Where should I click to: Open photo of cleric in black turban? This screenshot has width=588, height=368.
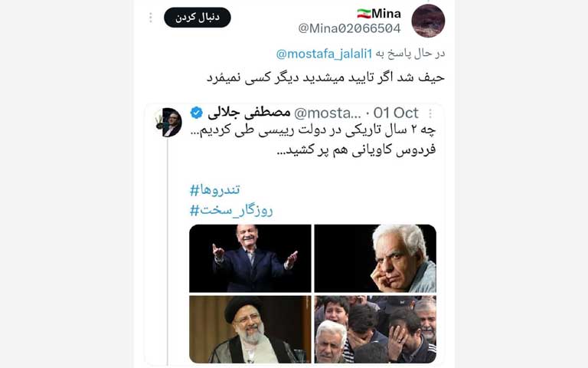(x=250, y=330)
